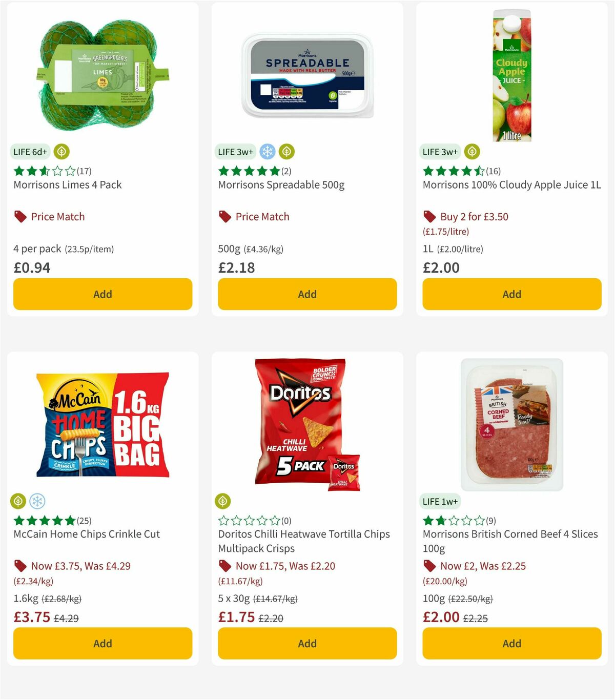Open the Morrisons Spreadable 500g product page
Viewport: 615px width, 700px height.
281,184
